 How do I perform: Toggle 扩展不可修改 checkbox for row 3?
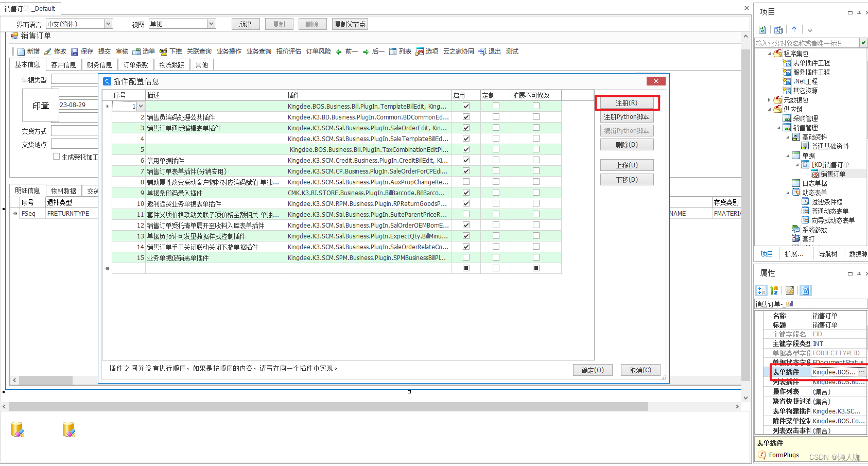click(x=536, y=128)
